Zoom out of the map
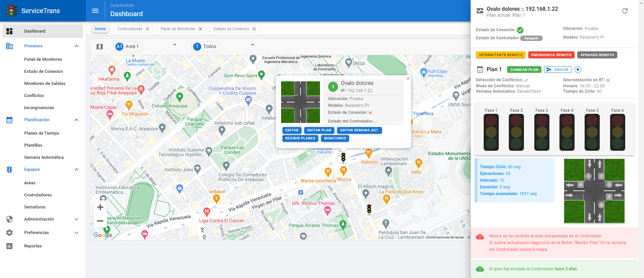The width and height of the screenshot is (644, 278). pos(100,221)
